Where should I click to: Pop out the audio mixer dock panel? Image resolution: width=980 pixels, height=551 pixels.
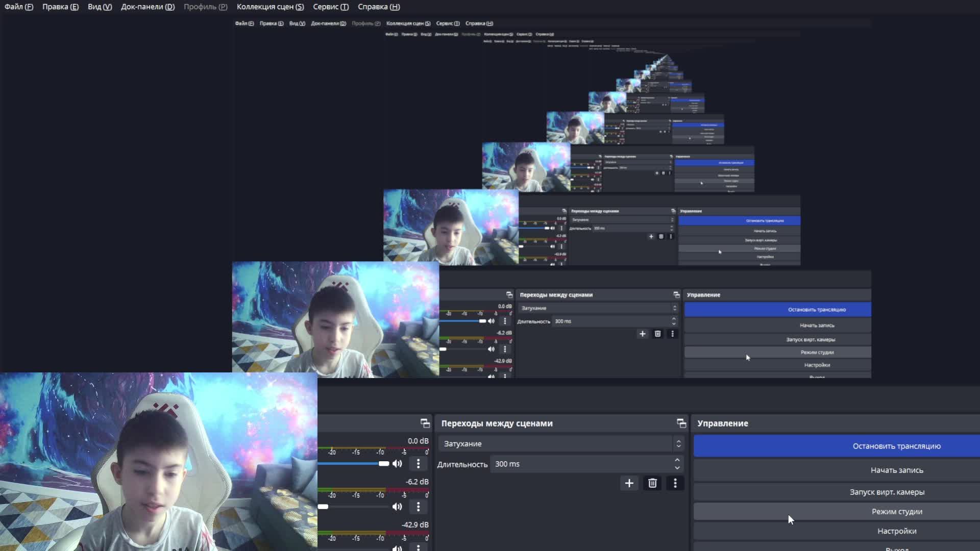[425, 423]
